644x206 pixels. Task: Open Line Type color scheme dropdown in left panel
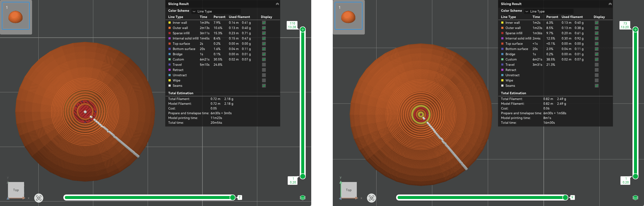tap(216, 11)
